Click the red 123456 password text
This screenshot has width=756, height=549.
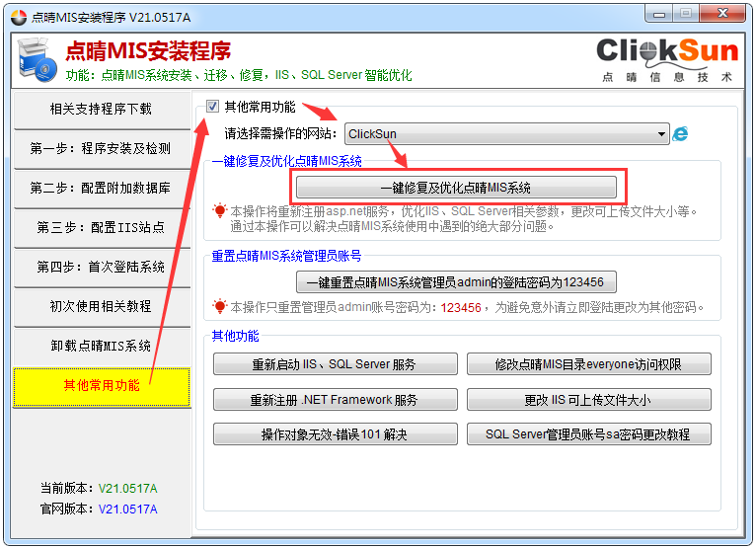pos(461,307)
